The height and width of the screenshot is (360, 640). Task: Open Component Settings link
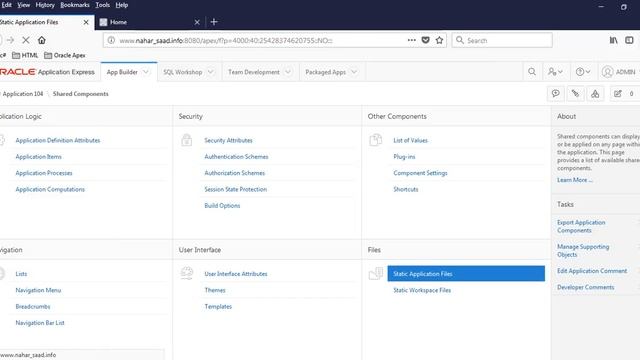pos(420,173)
